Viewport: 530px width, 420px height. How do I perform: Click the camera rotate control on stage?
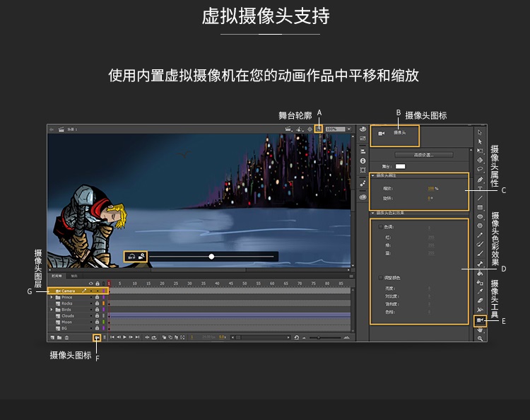[x=131, y=257]
